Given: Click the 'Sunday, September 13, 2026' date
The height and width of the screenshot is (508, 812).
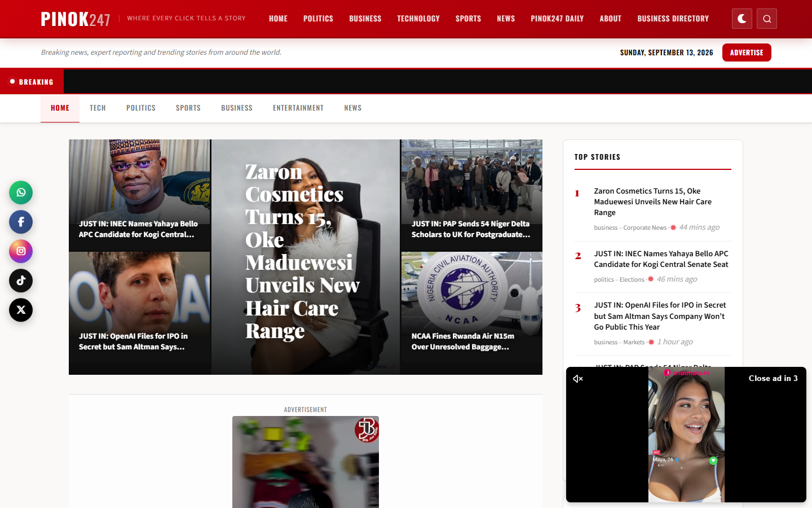Looking at the screenshot, I should pyautogui.click(x=667, y=52).
